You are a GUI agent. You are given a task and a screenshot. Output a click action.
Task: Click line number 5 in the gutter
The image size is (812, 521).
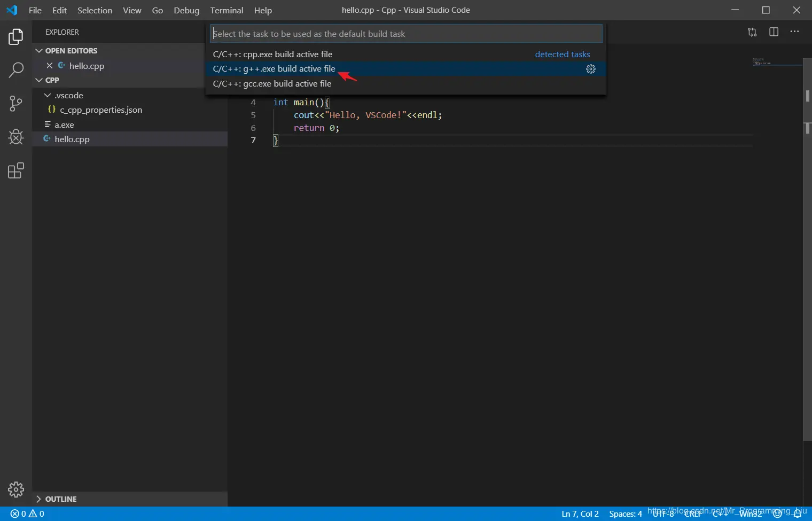point(253,115)
